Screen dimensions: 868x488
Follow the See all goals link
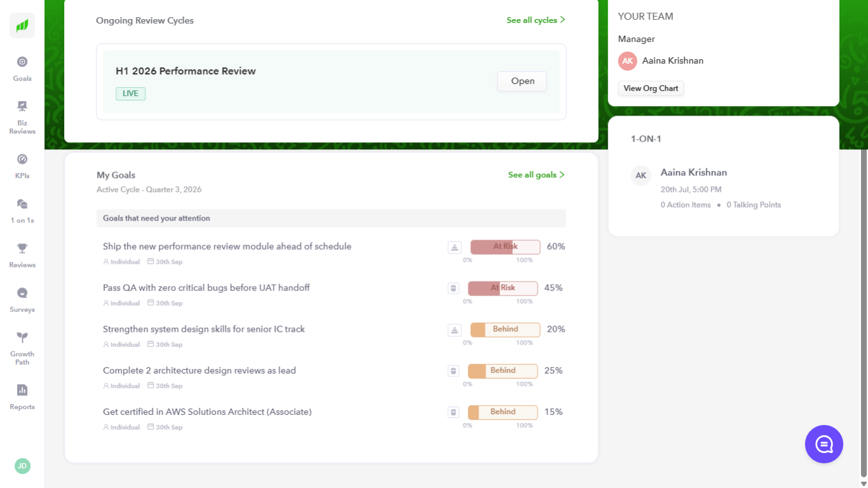(x=537, y=175)
